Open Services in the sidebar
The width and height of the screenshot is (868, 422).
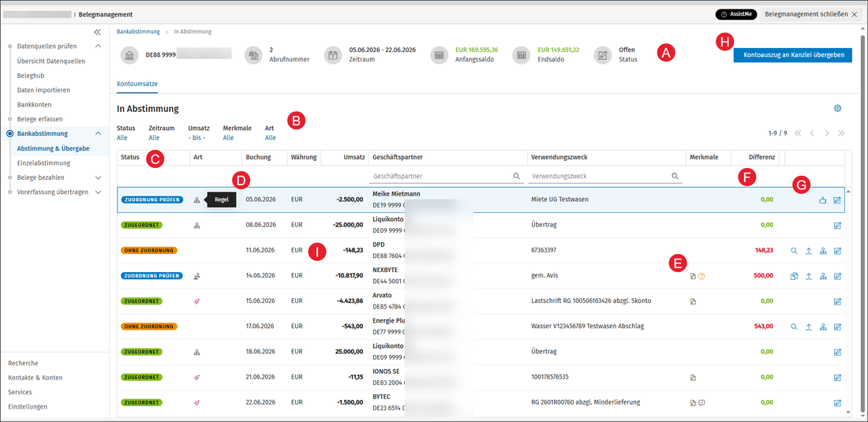click(x=20, y=392)
